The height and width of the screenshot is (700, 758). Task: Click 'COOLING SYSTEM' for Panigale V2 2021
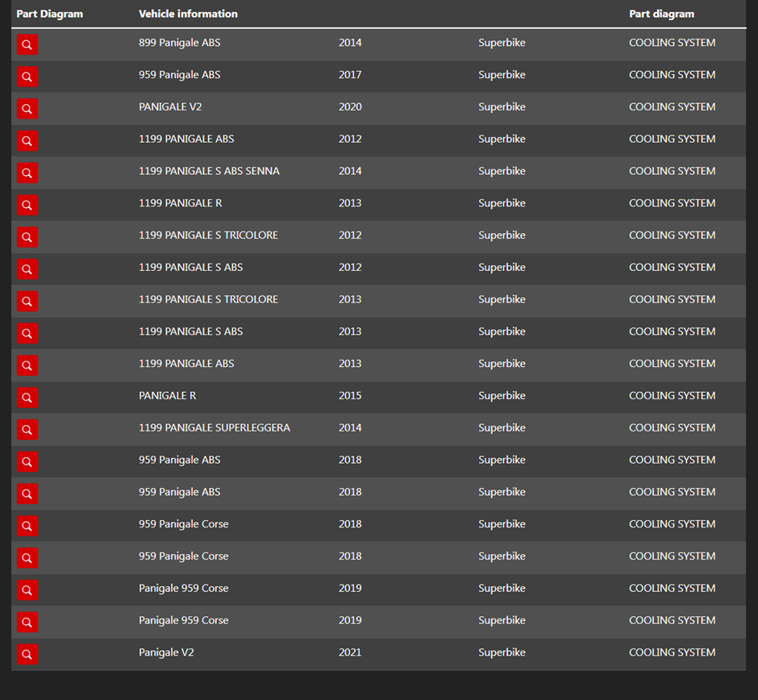[672, 652]
